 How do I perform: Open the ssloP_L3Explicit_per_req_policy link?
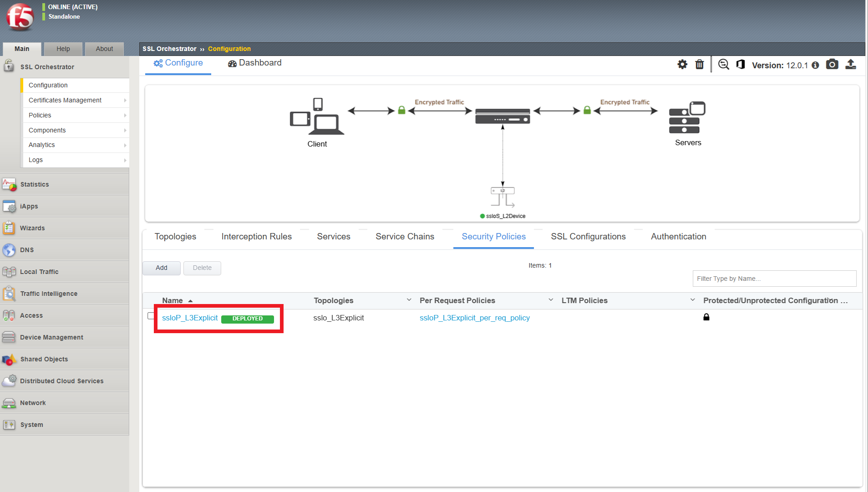point(475,318)
